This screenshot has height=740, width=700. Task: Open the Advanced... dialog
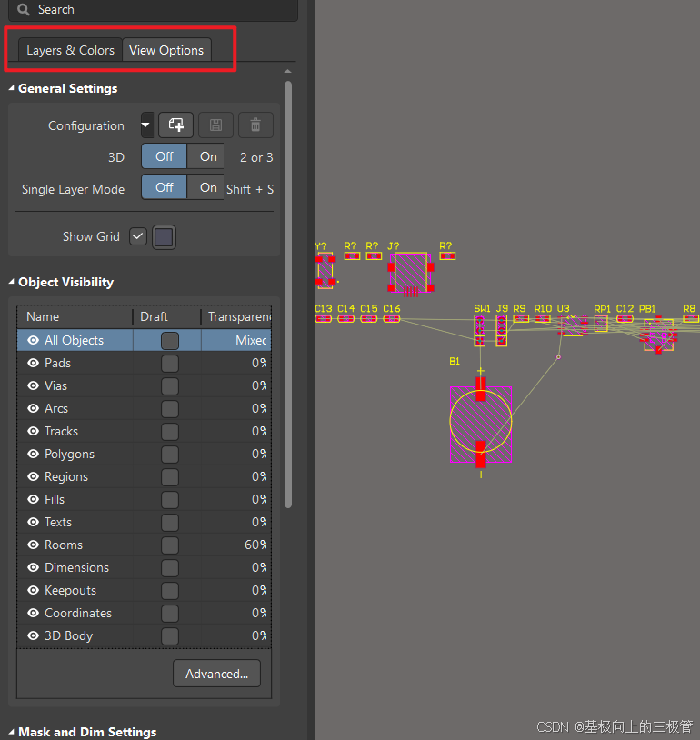click(x=216, y=674)
